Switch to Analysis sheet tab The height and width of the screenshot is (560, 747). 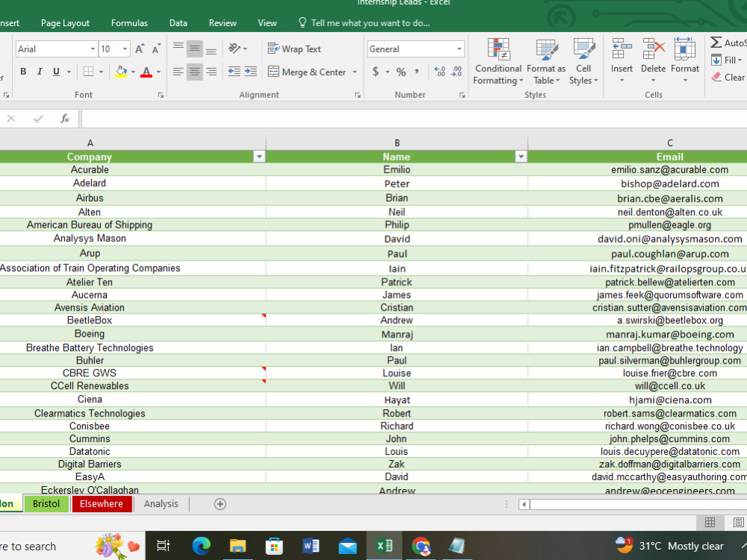[161, 504]
